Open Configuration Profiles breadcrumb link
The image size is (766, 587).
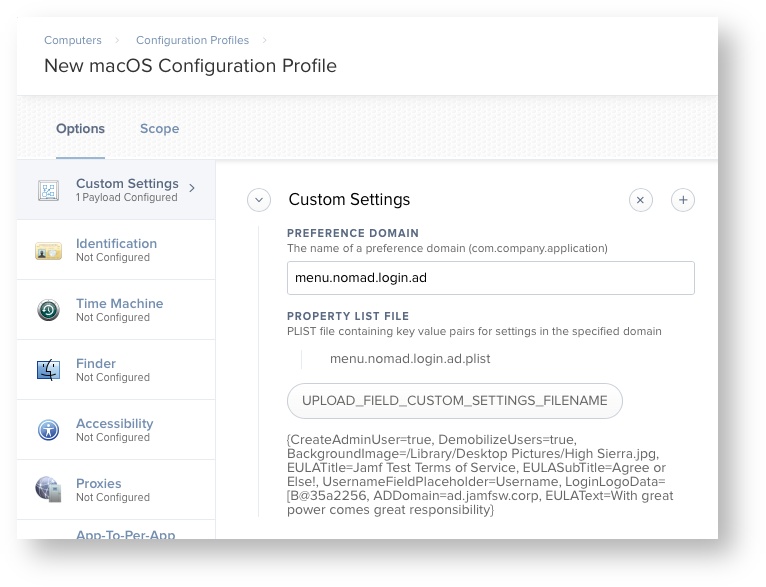(x=193, y=40)
